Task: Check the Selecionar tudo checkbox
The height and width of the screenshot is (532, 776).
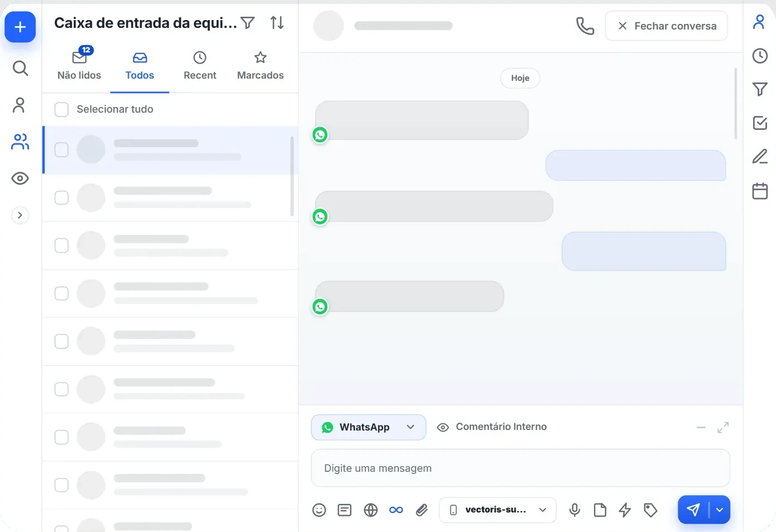Action: (x=61, y=109)
